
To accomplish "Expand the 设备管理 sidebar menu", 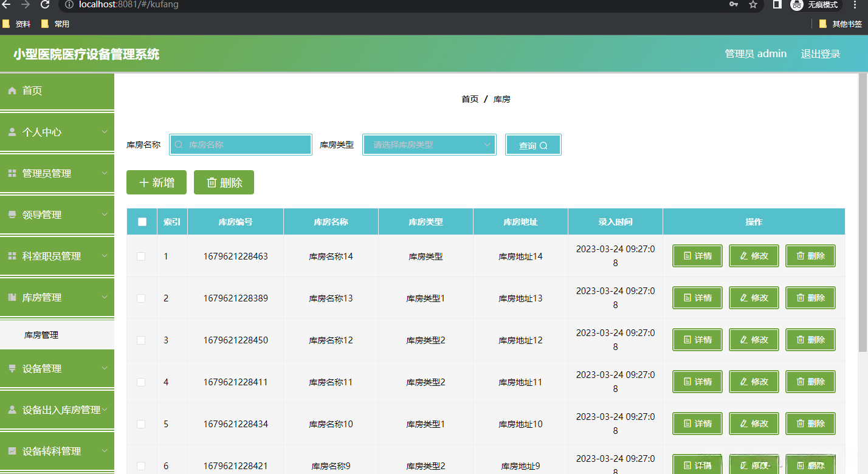I will coord(57,368).
